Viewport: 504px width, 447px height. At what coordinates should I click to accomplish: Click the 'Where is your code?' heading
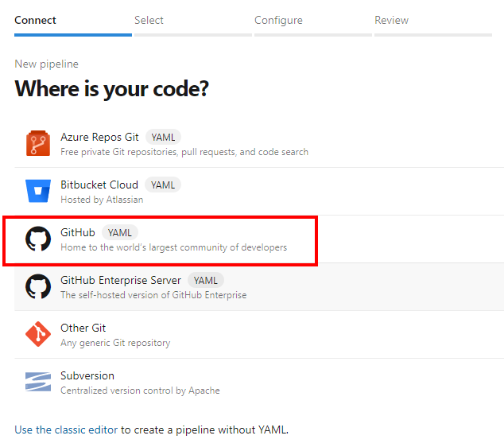[111, 89]
